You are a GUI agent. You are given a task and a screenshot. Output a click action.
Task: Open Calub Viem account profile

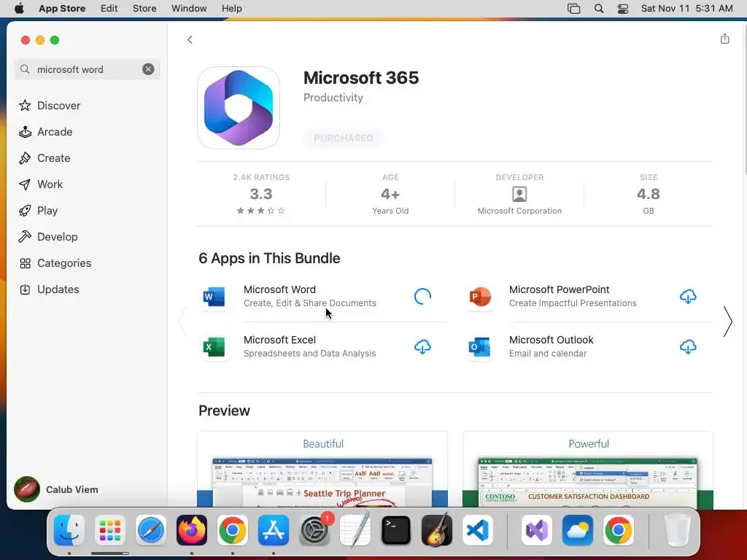(x=56, y=489)
